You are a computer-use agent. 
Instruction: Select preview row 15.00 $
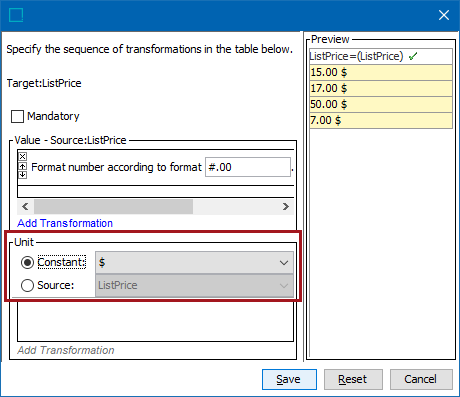(381, 72)
